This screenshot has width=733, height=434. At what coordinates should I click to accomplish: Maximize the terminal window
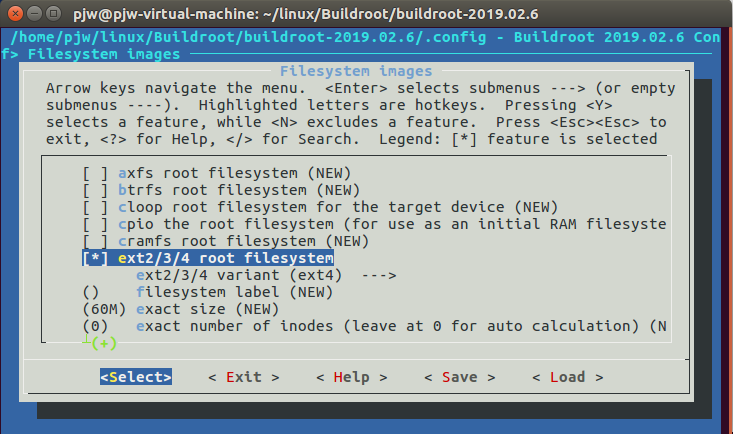(53, 14)
